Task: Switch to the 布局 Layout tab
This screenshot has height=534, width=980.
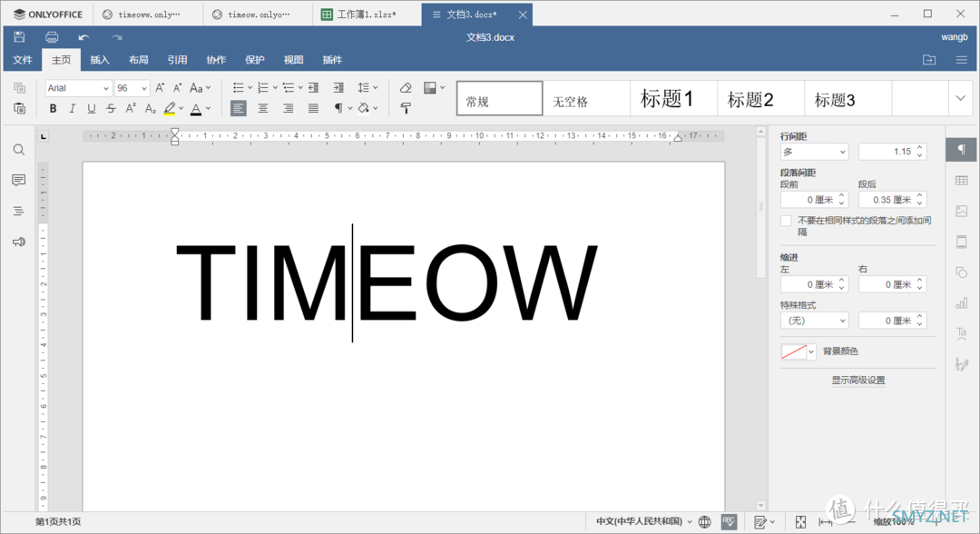Action: (x=139, y=60)
